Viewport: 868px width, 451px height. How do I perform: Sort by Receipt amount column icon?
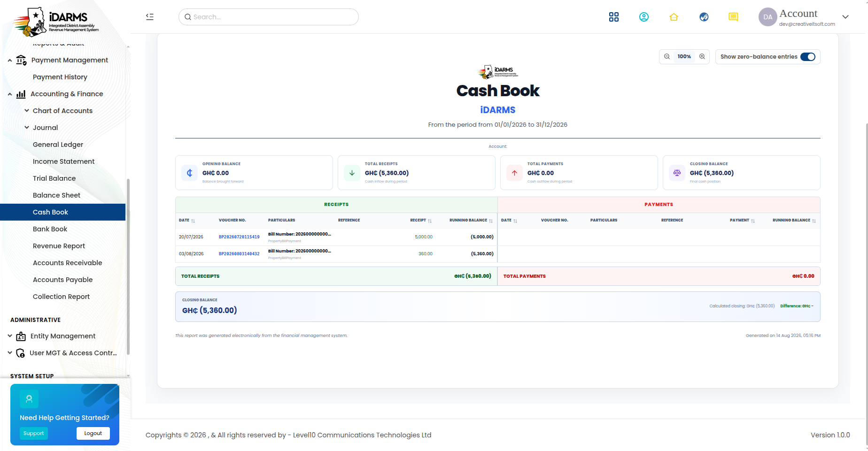[x=430, y=221]
